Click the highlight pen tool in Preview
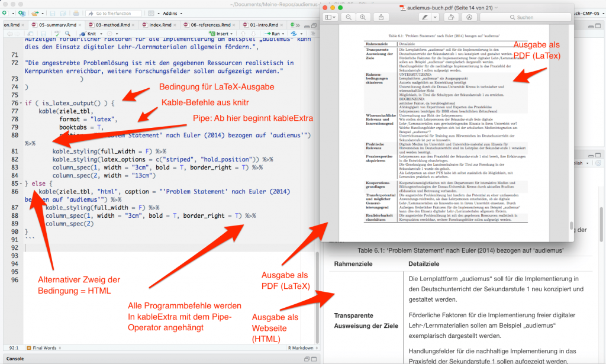 (425, 17)
